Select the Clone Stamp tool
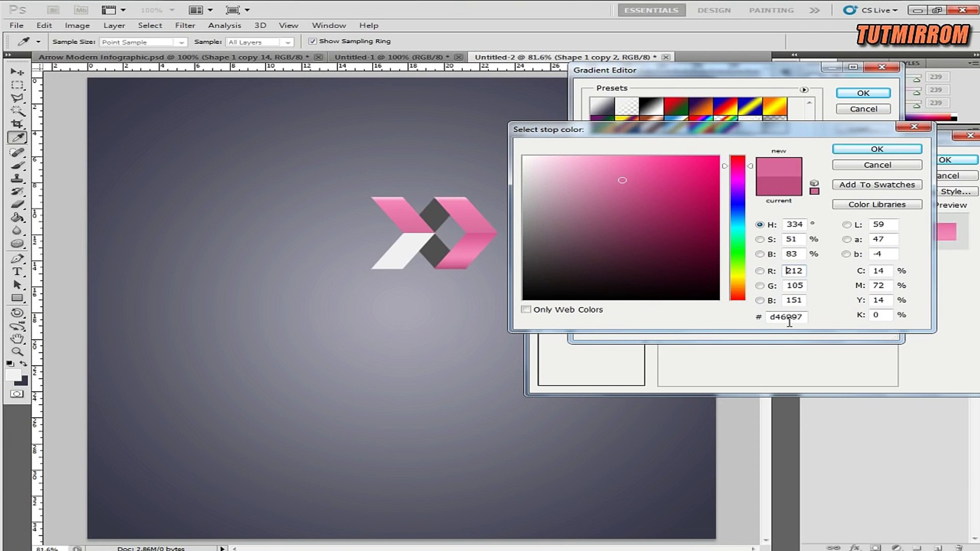Viewport: 980px width, 551px height. click(x=17, y=178)
